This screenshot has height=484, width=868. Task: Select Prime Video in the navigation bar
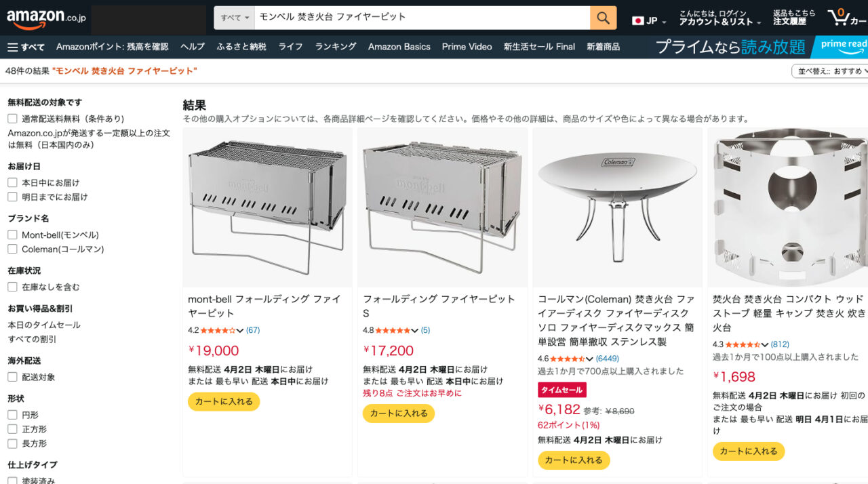[467, 47]
